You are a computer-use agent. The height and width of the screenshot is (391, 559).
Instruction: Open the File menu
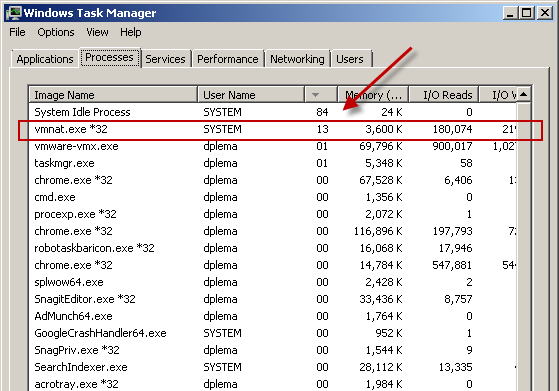click(17, 32)
